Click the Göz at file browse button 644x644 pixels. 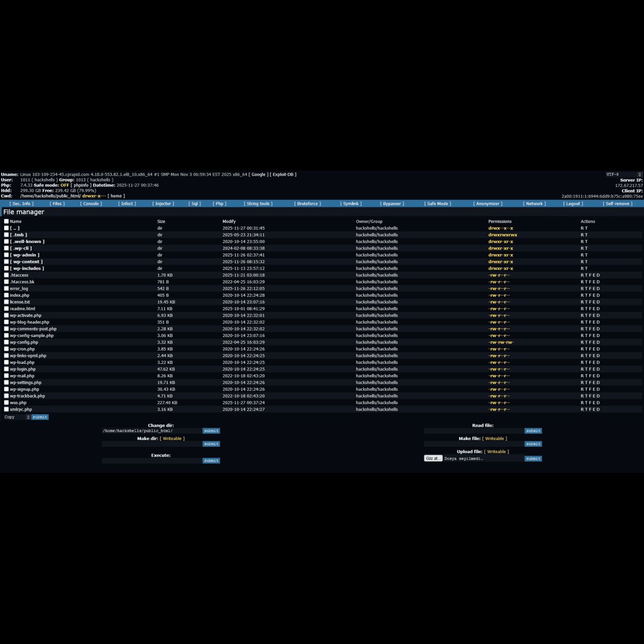[x=433, y=458]
